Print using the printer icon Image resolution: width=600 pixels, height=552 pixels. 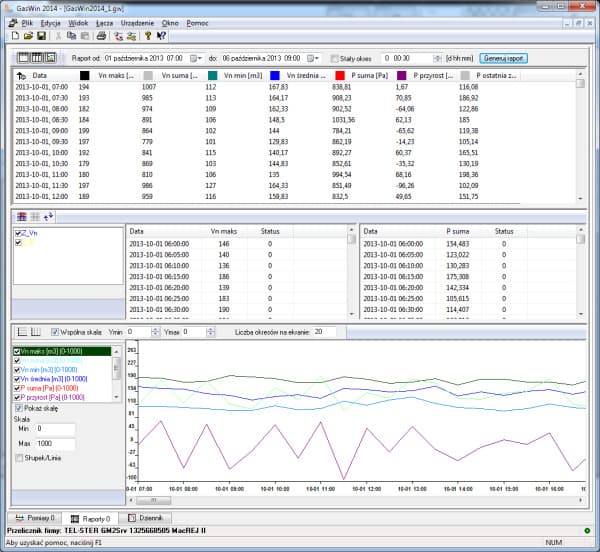pyautogui.click(x=101, y=36)
